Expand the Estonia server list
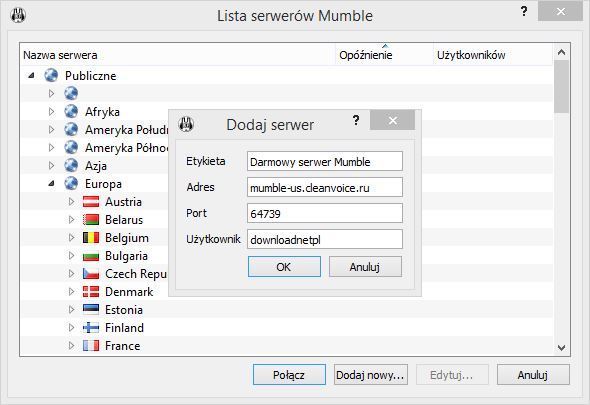This screenshot has height=405, width=590. coord(71,309)
